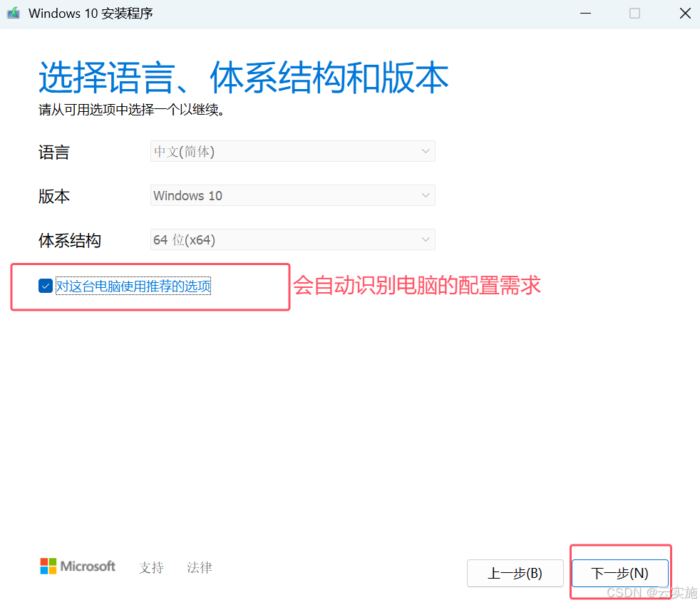Click the Windows 10 setup title bar icon
700x605 pixels.
pos(14,13)
